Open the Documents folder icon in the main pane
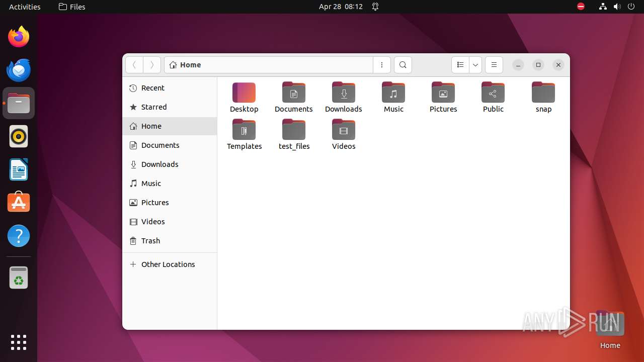 point(294,98)
